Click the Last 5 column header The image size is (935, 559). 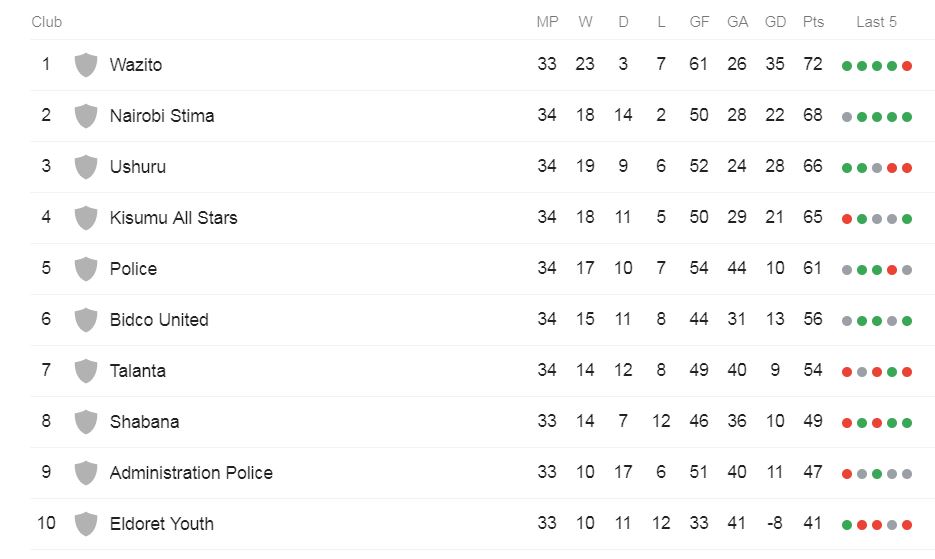[877, 22]
